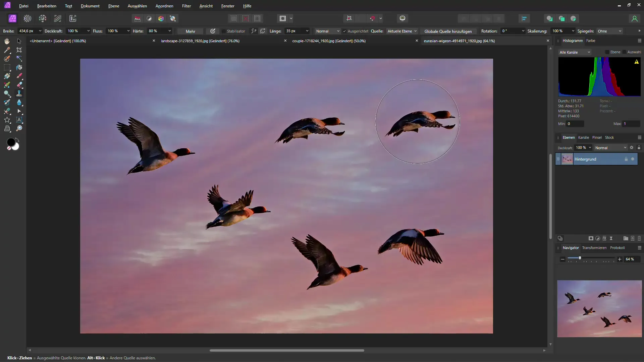Viewport: 644px width, 362px height.
Task: Select the Magic Wand flood select tool
Action: [19, 59]
